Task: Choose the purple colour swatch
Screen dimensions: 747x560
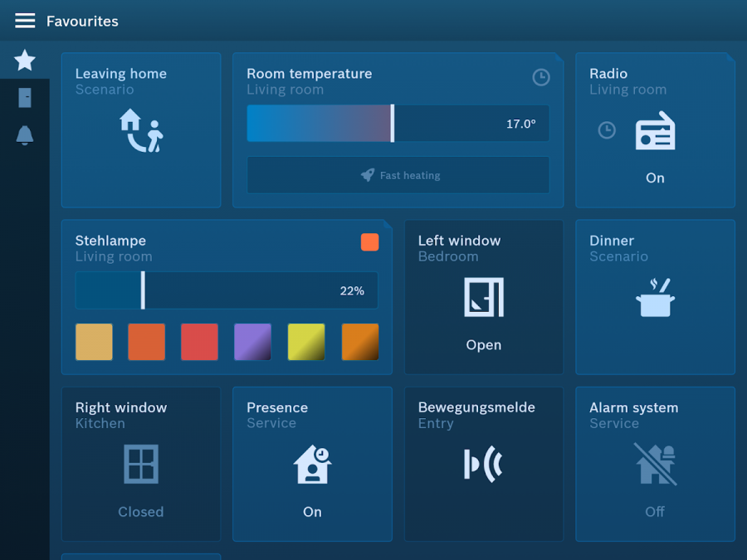Action: [x=252, y=342]
